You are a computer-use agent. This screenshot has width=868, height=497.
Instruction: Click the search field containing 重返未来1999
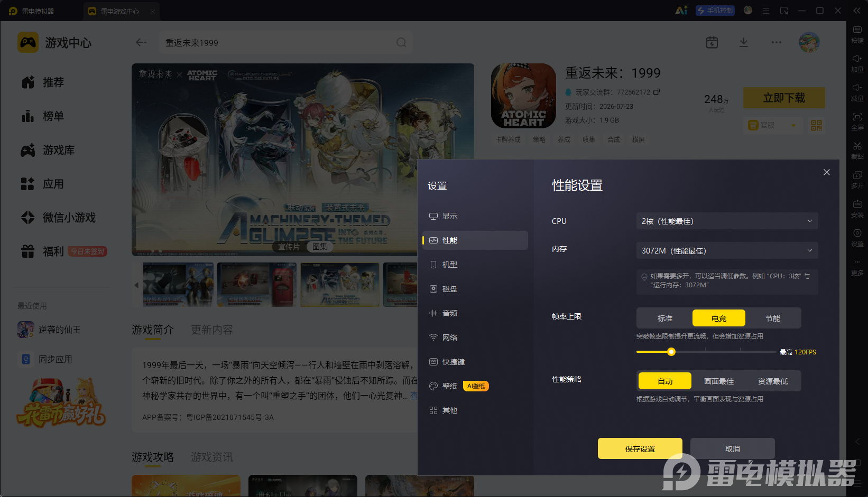(x=286, y=42)
